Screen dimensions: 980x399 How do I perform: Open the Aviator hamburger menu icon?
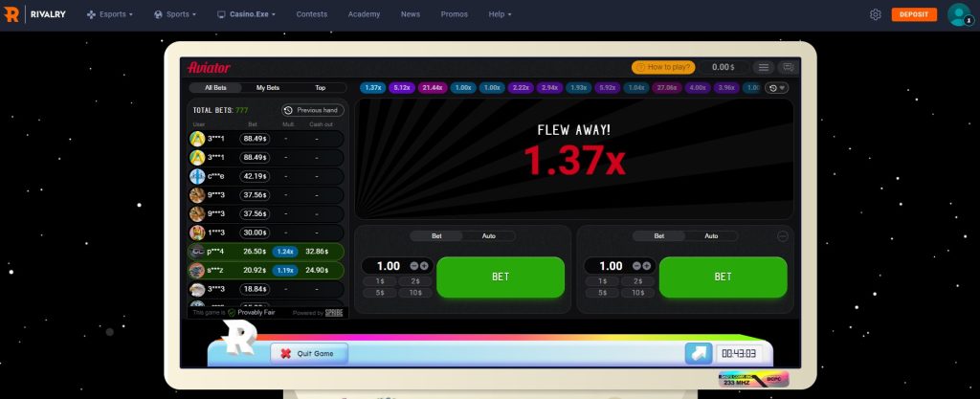tap(763, 67)
